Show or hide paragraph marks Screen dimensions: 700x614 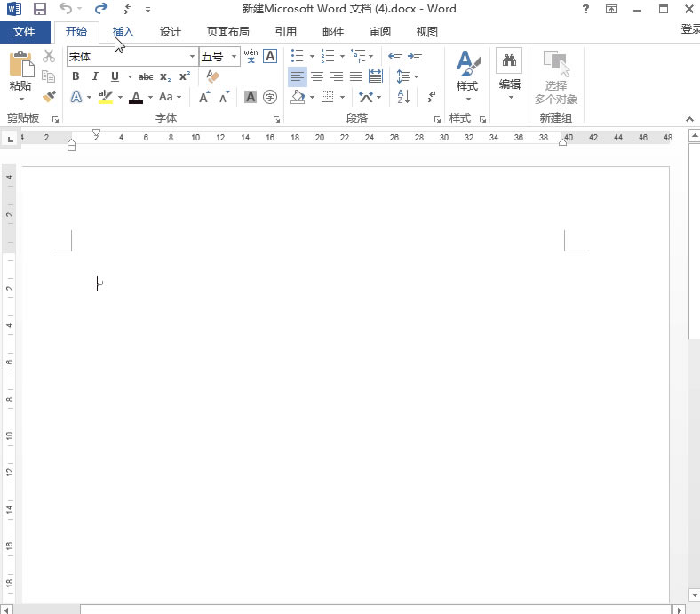pos(431,97)
